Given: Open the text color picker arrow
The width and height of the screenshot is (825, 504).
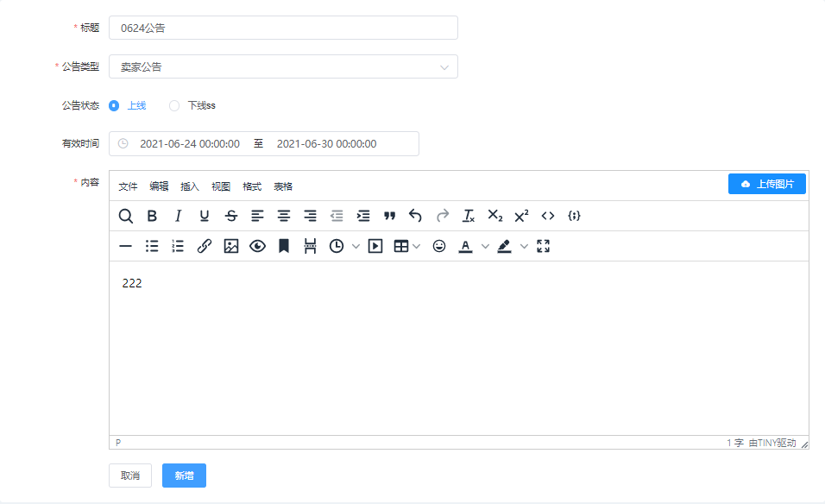Looking at the screenshot, I should pos(485,246).
